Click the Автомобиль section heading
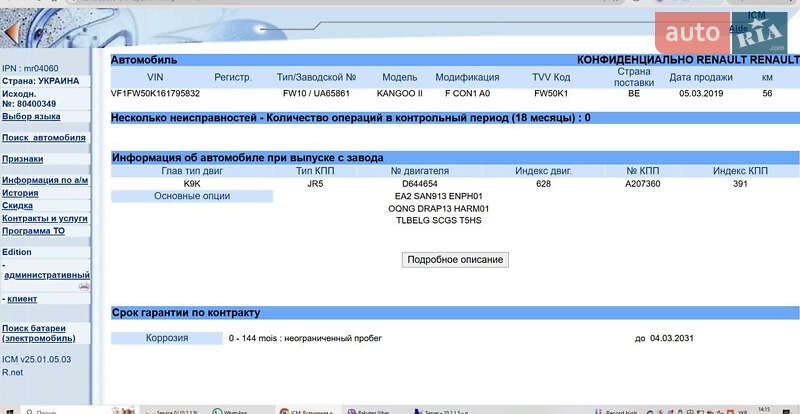 point(144,60)
